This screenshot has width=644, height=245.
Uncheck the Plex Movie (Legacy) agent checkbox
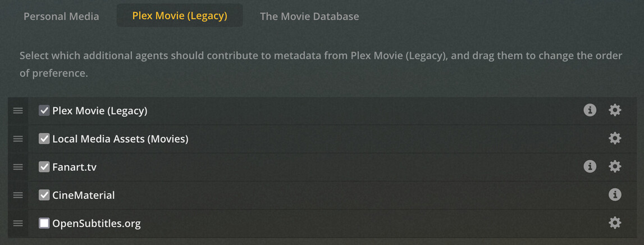(x=44, y=111)
